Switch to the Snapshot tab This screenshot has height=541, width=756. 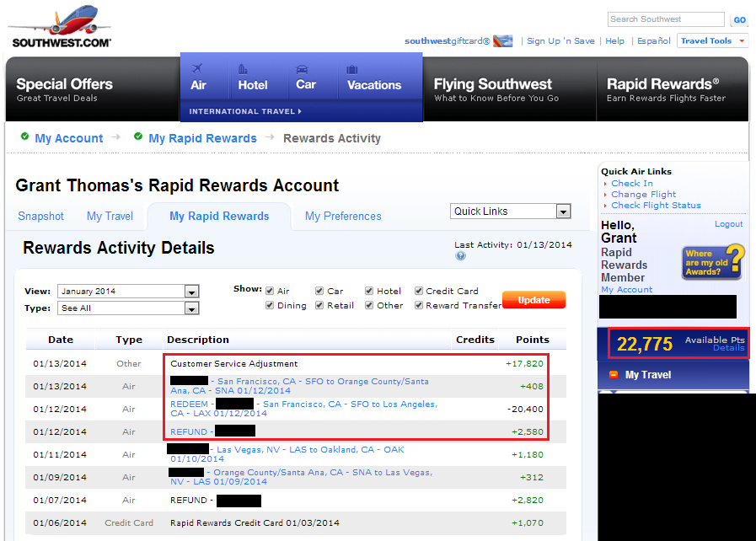[x=41, y=216]
